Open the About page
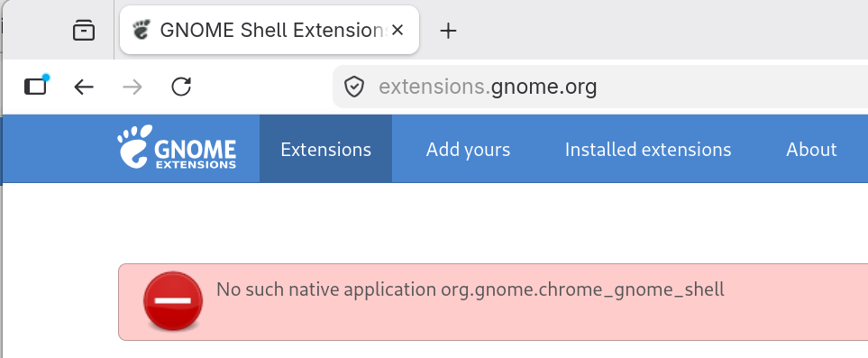868x358 pixels. coord(811,149)
